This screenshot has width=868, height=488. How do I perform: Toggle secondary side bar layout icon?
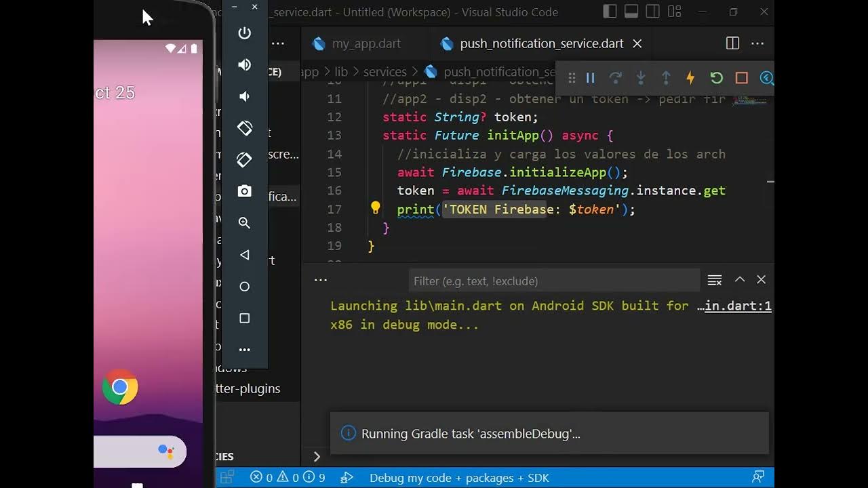tap(652, 12)
